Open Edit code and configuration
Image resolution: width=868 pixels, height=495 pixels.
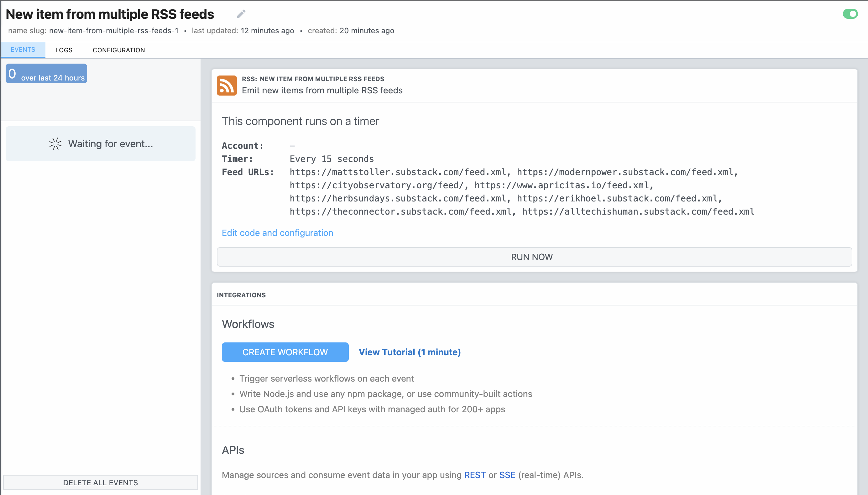click(277, 233)
